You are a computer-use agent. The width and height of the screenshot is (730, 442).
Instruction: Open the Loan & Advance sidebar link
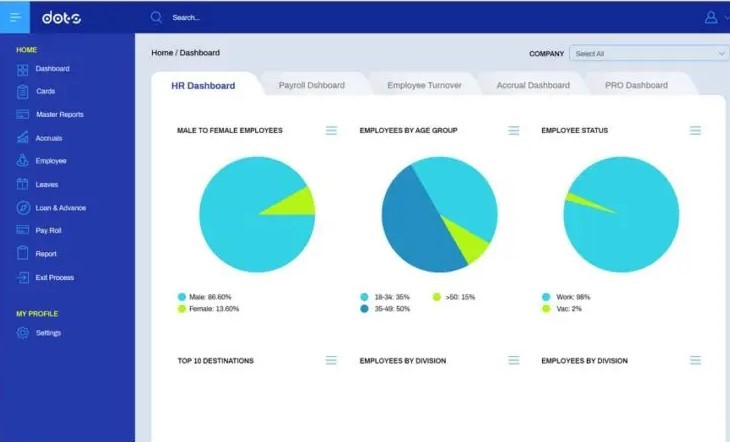[61, 208]
